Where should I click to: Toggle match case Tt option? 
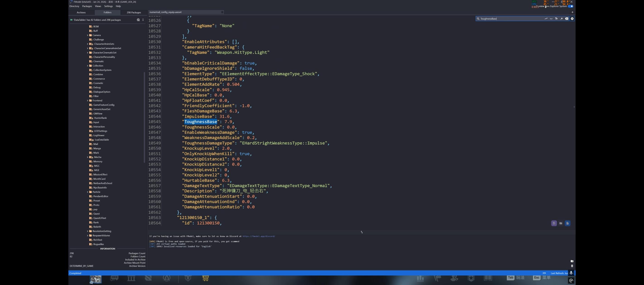(556, 19)
